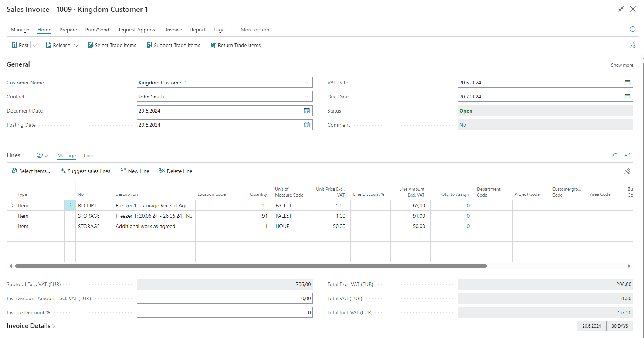Click the Invoice Discount % input field
This screenshot has width=644, height=338.
pos(224,312)
